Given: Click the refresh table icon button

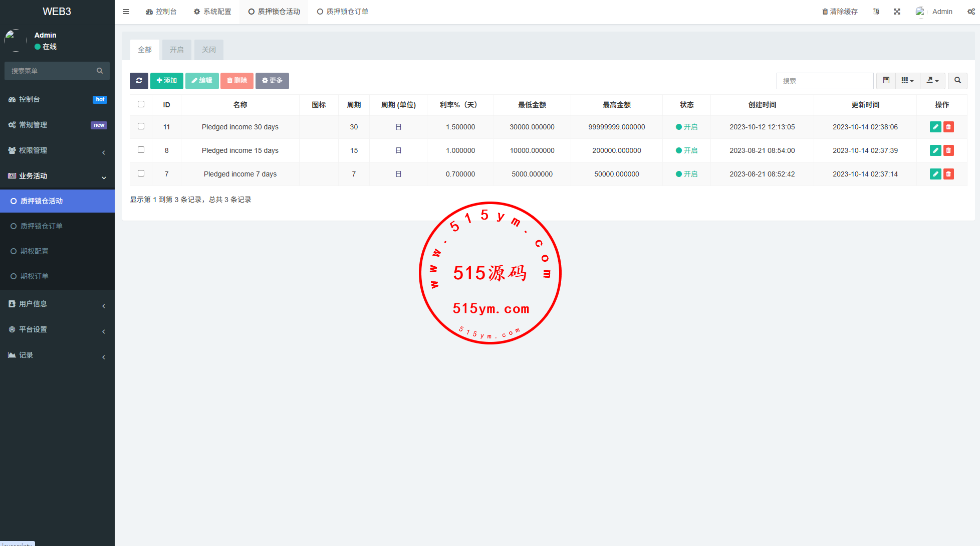Looking at the screenshot, I should point(139,81).
